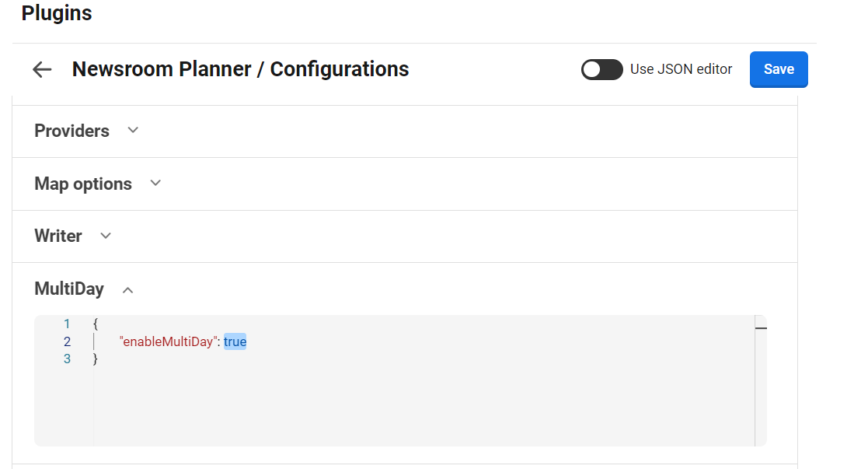The height and width of the screenshot is (469, 868).
Task: Click the Plugins heading
Action: (x=56, y=13)
